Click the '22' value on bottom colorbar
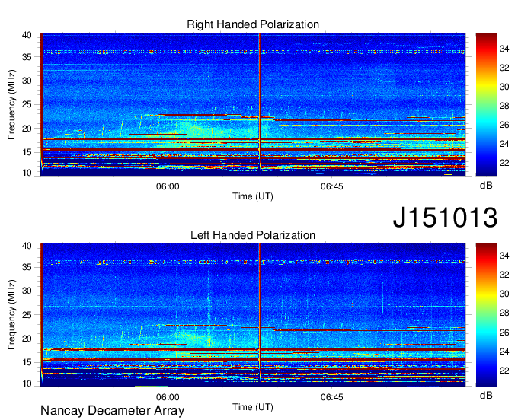This screenshot has width=518, height=420. [x=504, y=371]
